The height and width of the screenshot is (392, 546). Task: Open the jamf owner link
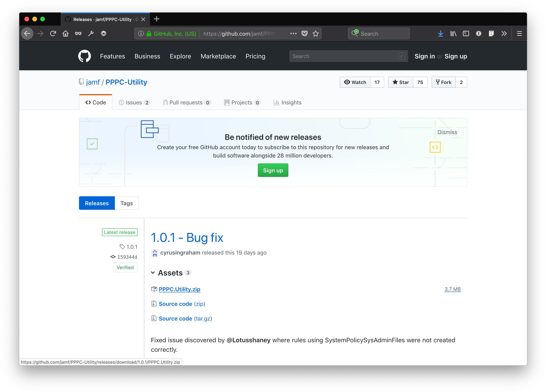tap(93, 82)
